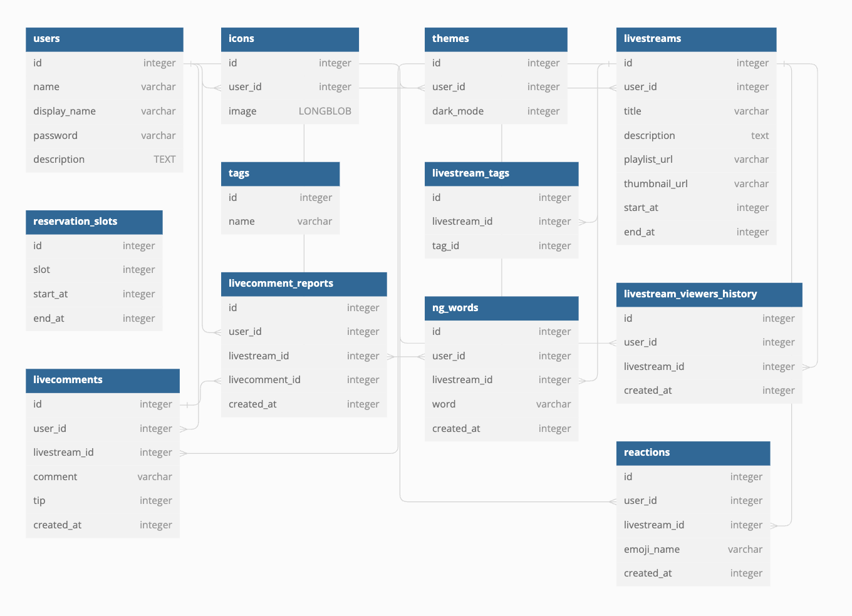
Task: Select the icons table header
Action: 290,39
